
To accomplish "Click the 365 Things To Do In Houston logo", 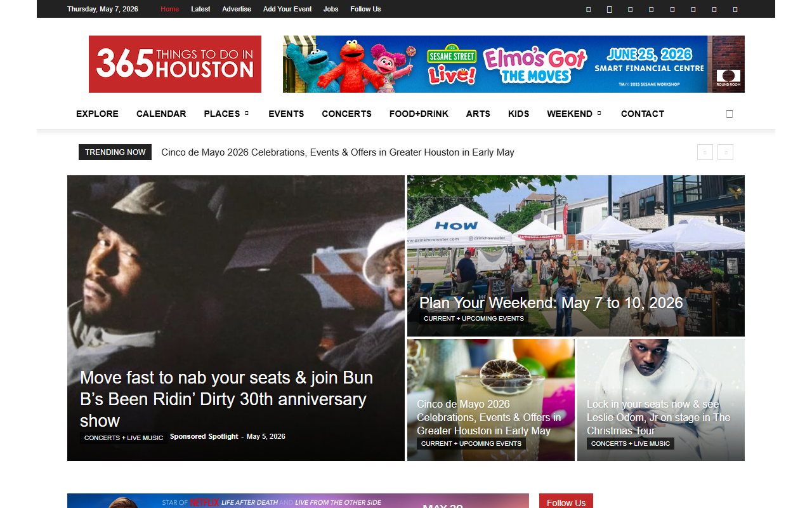I will pyautogui.click(x=175, y=64).
